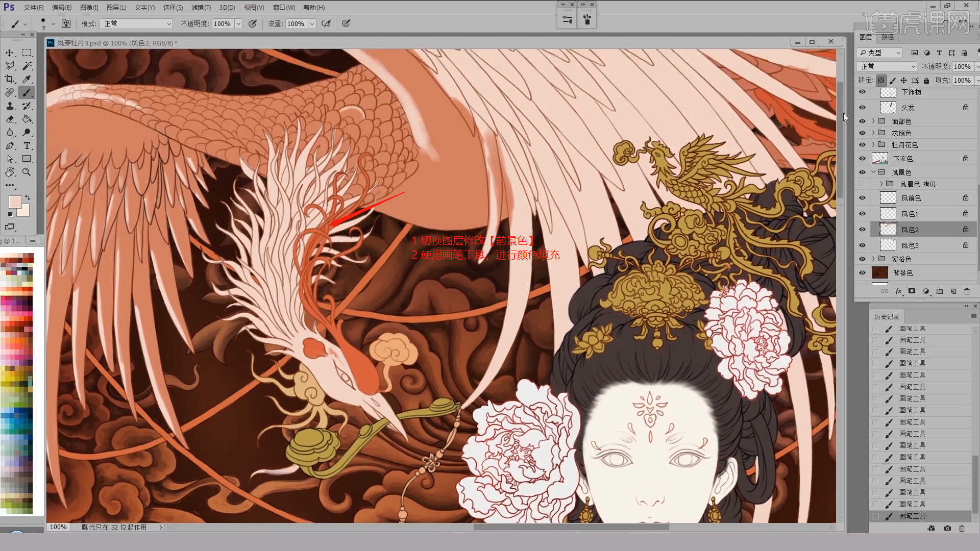
Task: Select the Brush tool in toolbox
Action: pos(27,92)
